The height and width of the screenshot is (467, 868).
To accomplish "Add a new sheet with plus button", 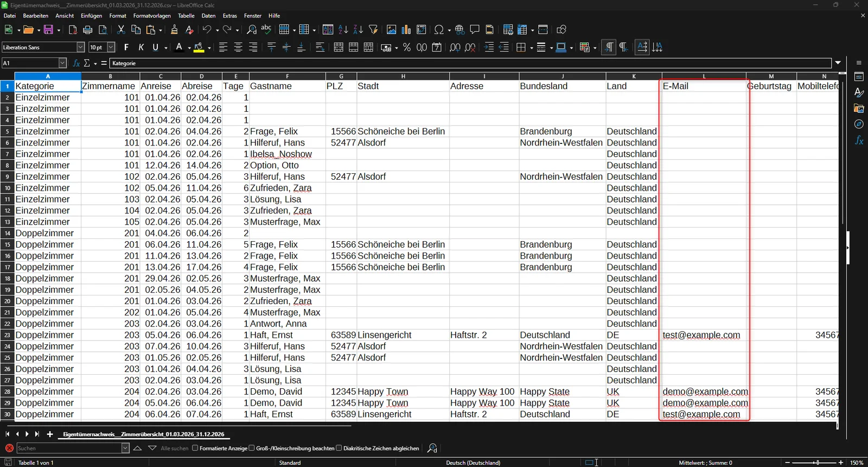I will 50,434.
